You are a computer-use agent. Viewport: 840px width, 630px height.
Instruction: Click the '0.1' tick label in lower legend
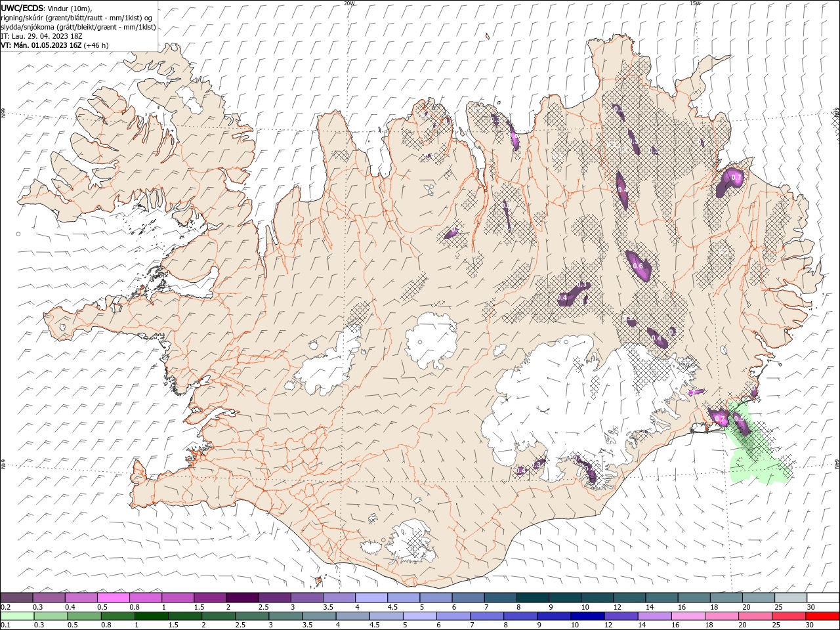5,625
